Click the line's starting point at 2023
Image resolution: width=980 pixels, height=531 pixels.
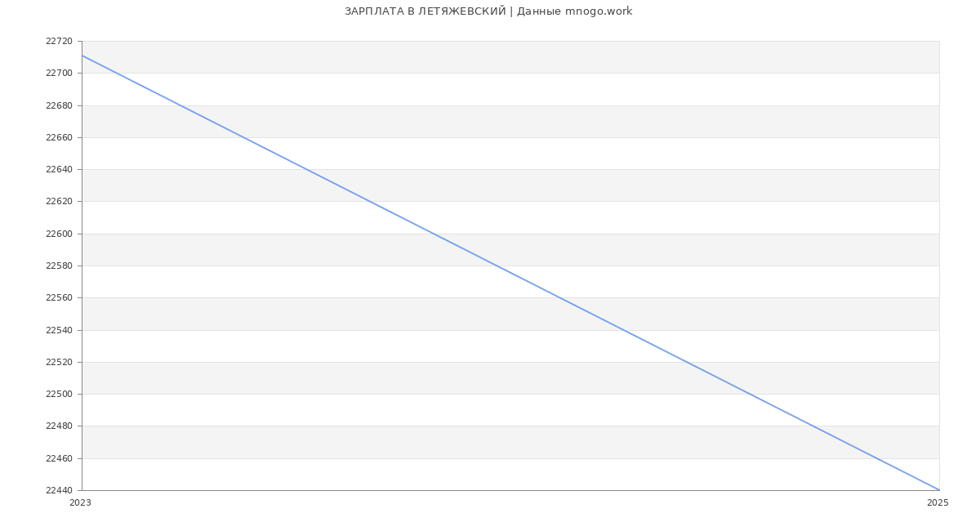(82, 56)
